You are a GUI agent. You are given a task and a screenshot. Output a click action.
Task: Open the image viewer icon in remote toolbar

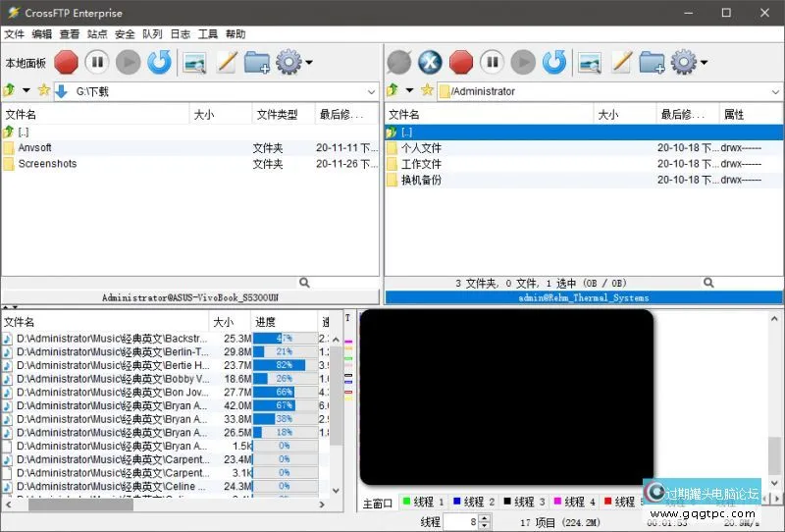pyautogui.click(x=589, y=63)
